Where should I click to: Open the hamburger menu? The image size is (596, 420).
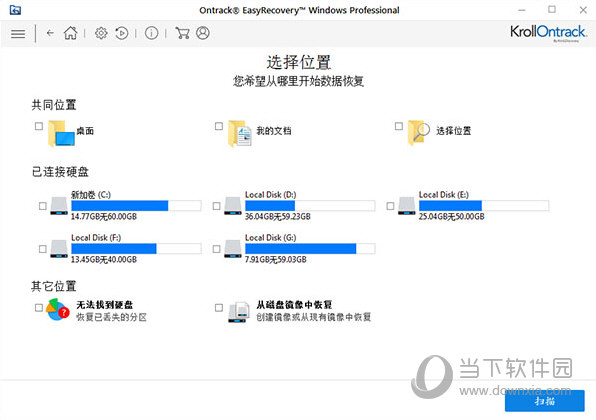click(18, 34)
